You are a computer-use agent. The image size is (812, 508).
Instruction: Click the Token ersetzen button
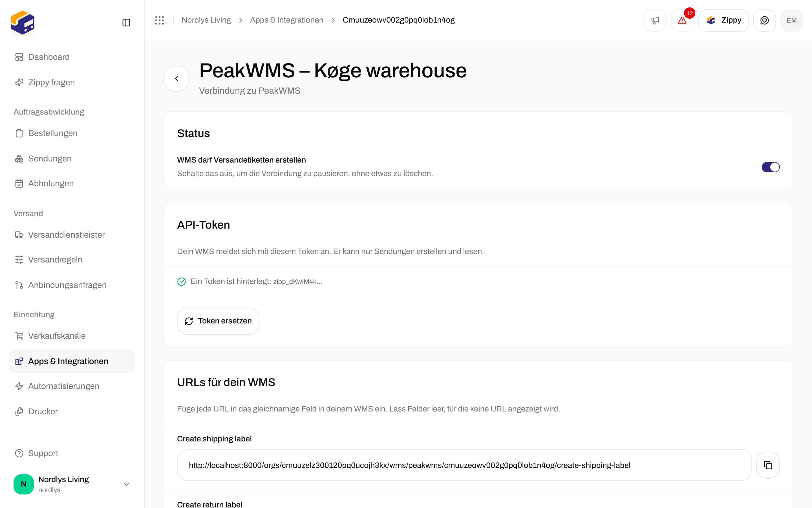(218, 321)
